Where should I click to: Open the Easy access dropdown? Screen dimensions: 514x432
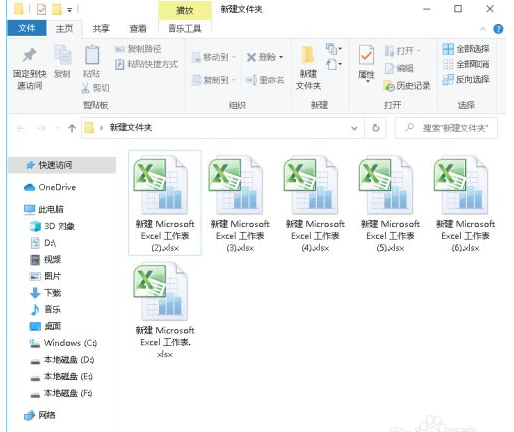click(334, 64)
